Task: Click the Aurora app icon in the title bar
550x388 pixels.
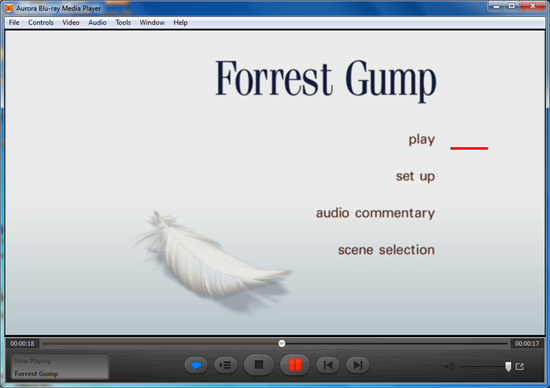Action: pos(9,8)
